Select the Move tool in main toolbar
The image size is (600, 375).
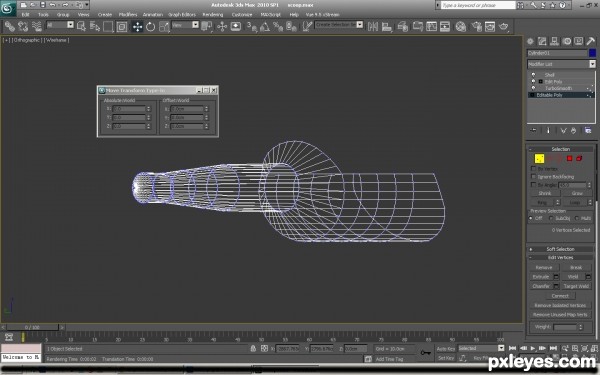pyautogui.click(x=137, y=26)
